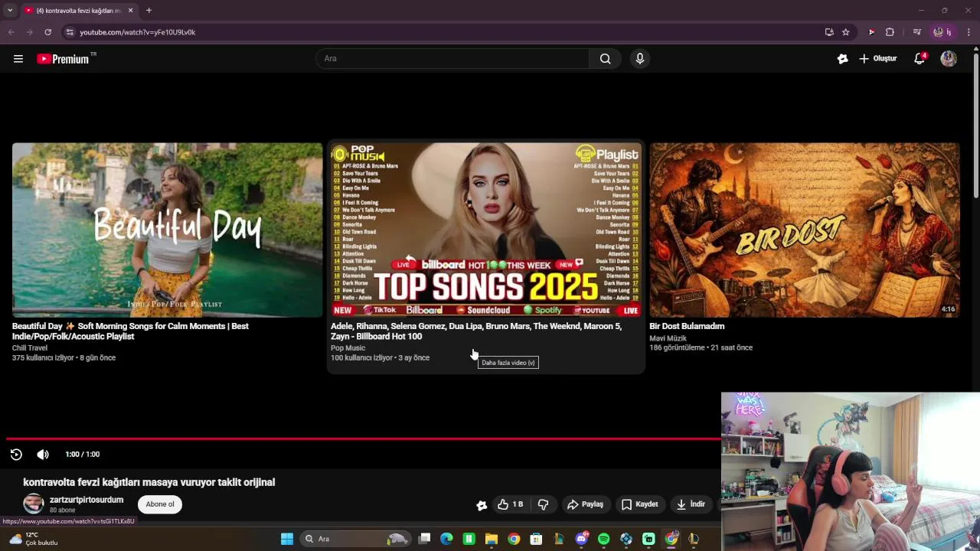Click the icon left of Oluştur
Viewport: 980px width, 551px height.
coord(842,59)
